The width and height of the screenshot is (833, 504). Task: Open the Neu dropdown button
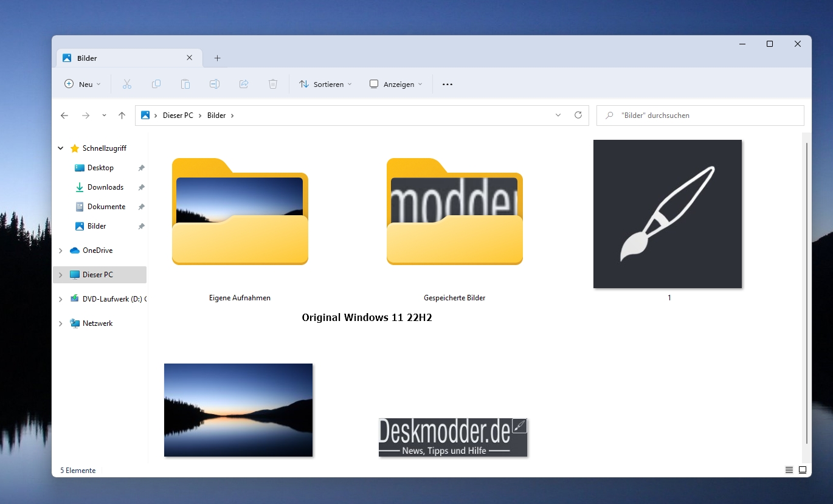click(83, 84)
